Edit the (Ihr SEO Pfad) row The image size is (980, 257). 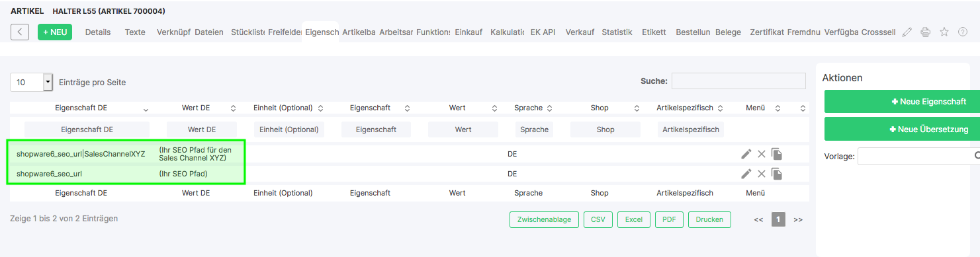[x=746, y=174]
